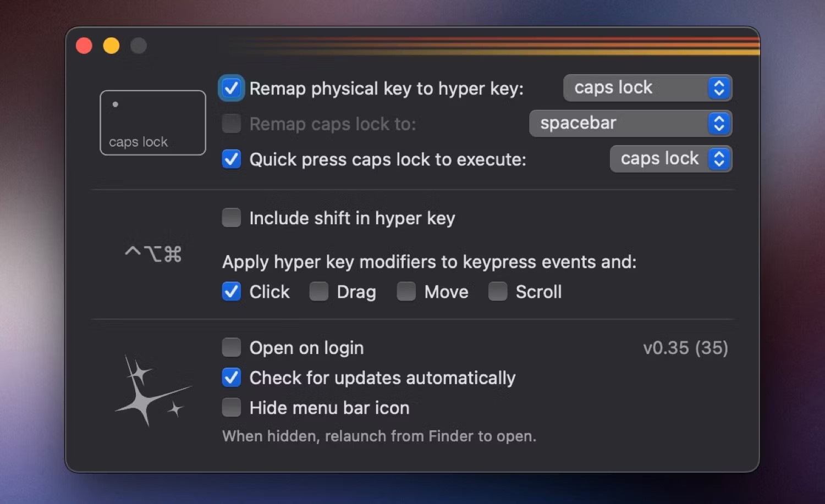This screenshot has height=504, width=825.
Task: Uncheck Quick press caps lock to execute
Action: click(x=231, y=159)
